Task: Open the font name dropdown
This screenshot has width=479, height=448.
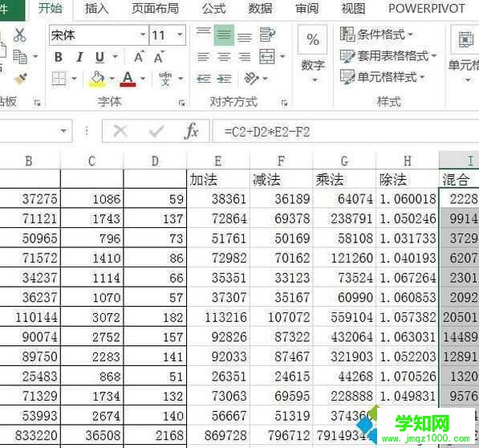Action: pos(143,35)
